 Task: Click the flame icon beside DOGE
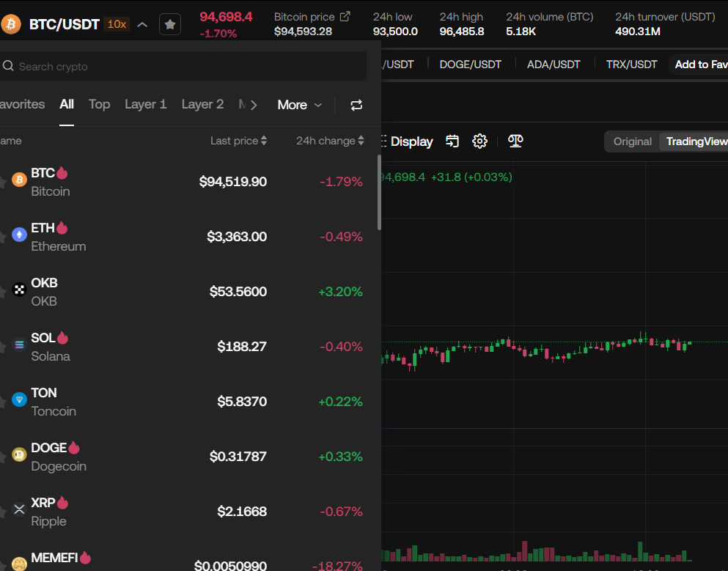[x=74, y=448]
